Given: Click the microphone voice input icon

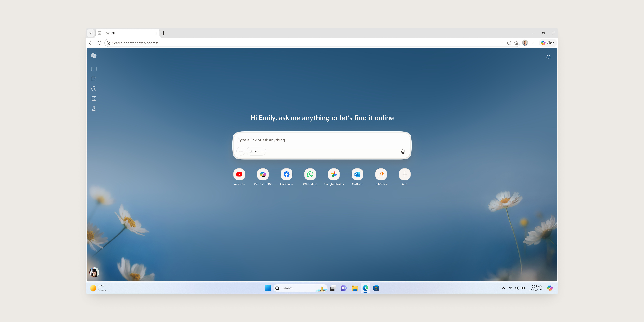Looking at the screenshot, I should click(x=403, y=151).
